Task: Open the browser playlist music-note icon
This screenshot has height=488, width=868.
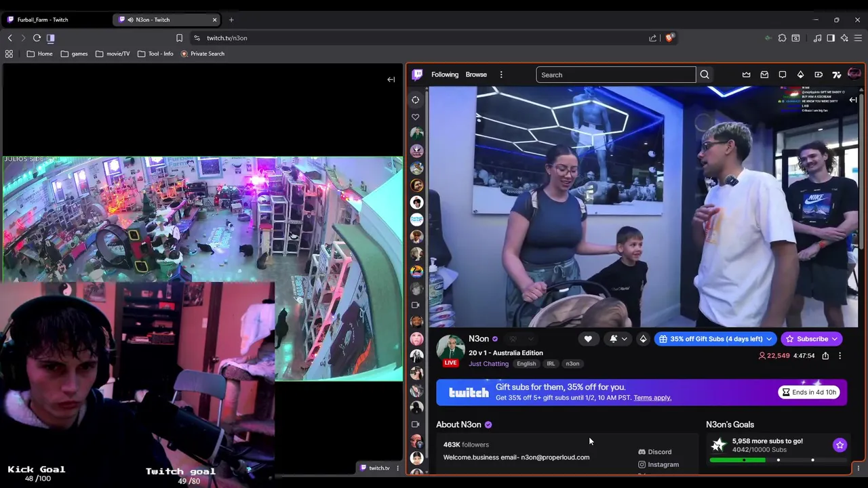Action: pos(817,38)
